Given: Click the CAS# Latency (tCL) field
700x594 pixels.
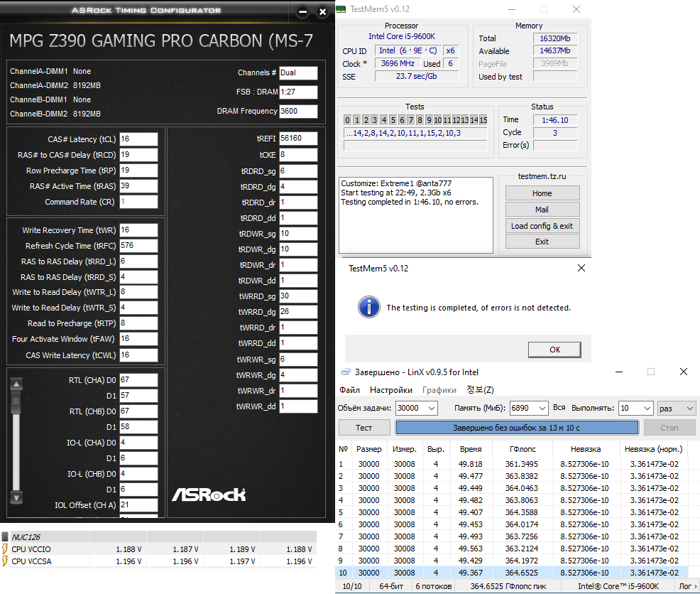Looking at the screenshot, I should [138, 139].
